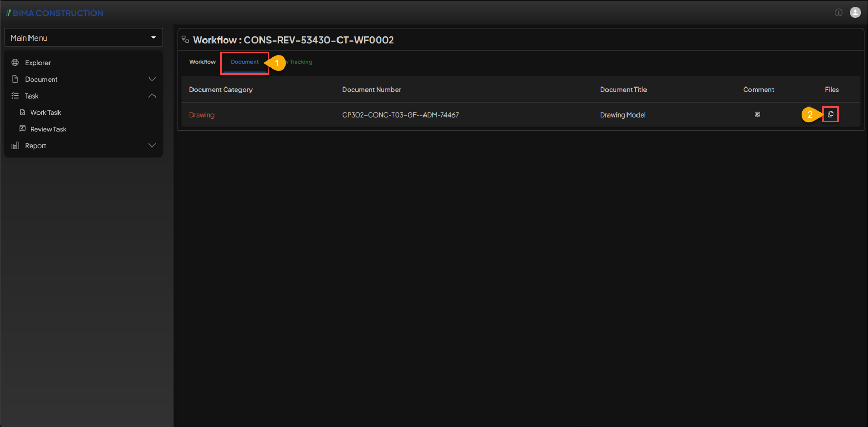Click the red Drawing category link

pyautogui.click(x=201, y=115)
